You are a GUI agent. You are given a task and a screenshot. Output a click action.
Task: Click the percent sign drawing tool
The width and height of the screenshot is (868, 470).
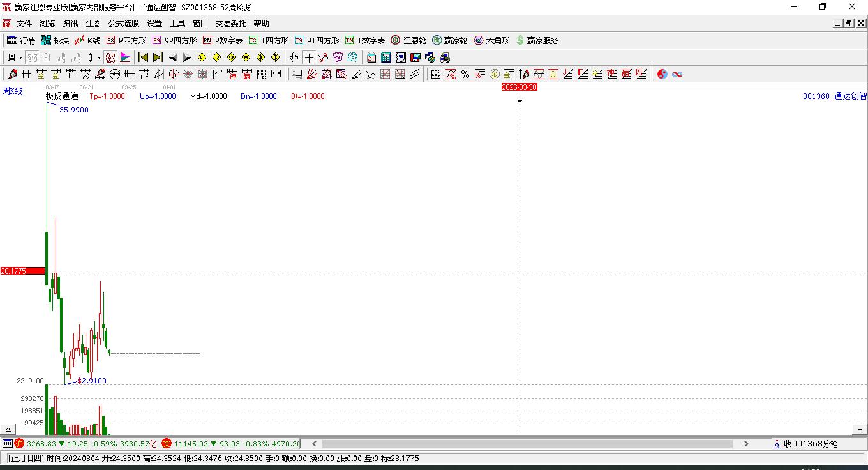pos(465,74)
